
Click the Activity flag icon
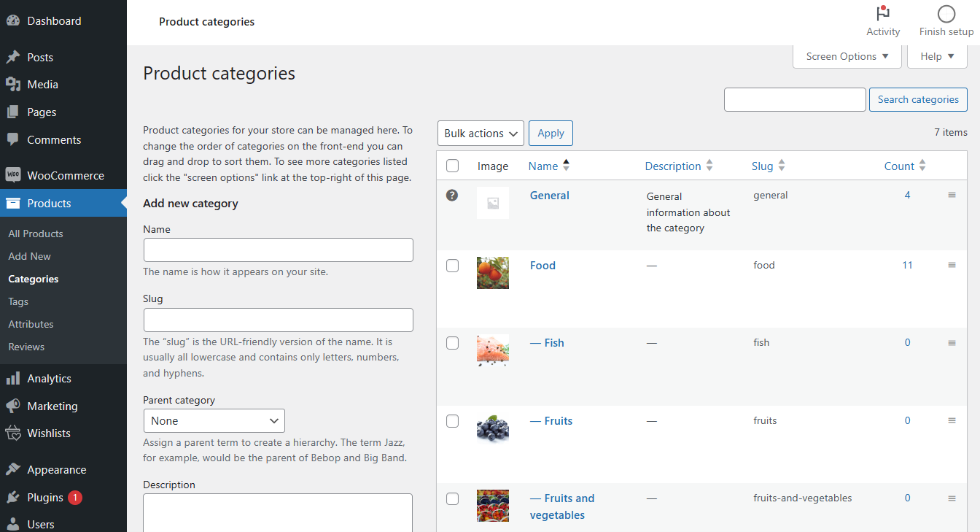(x=883, y=14)
